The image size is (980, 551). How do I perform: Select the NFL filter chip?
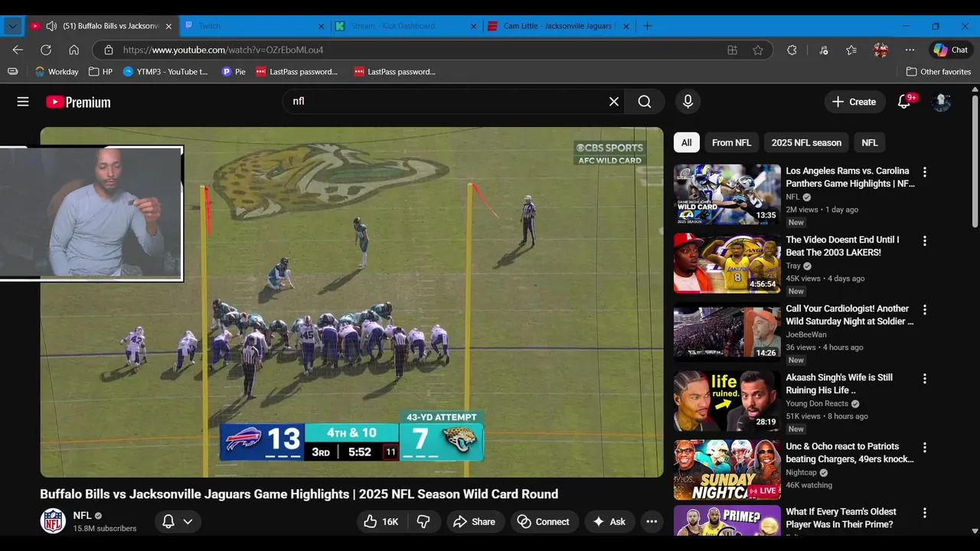[870, 142]
